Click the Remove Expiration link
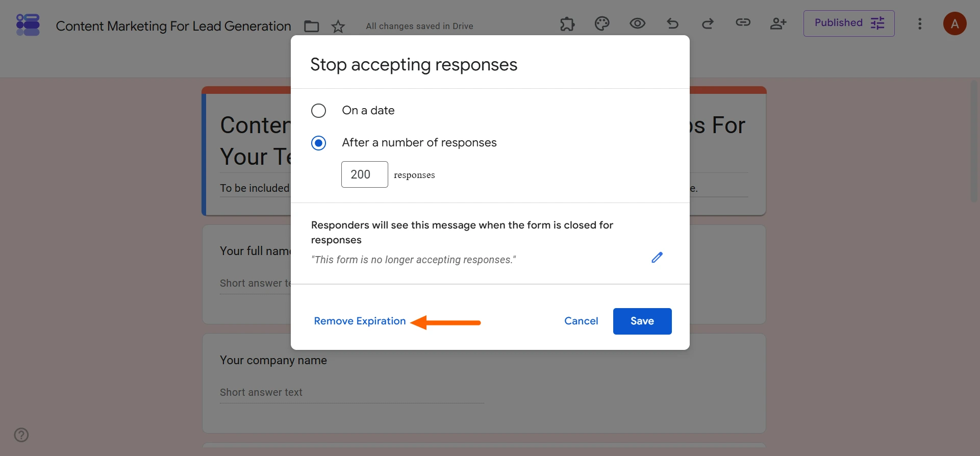Viewport: 980px width, 456px height. click(x=360, y=321)
